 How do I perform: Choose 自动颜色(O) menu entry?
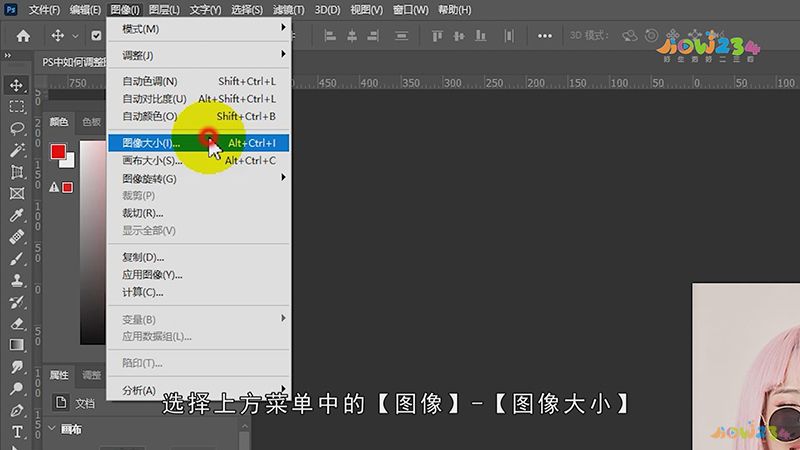click(x=198, y=116)
